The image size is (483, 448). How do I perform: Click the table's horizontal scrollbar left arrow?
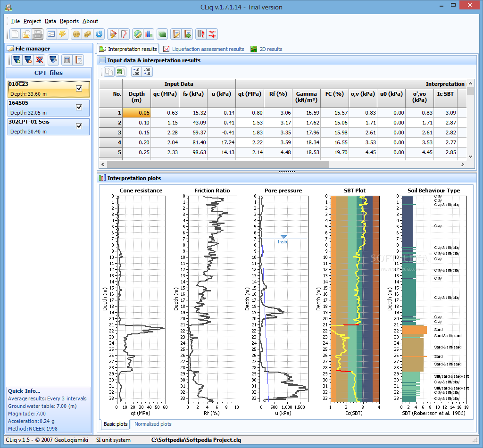click(x=103, y=165)
